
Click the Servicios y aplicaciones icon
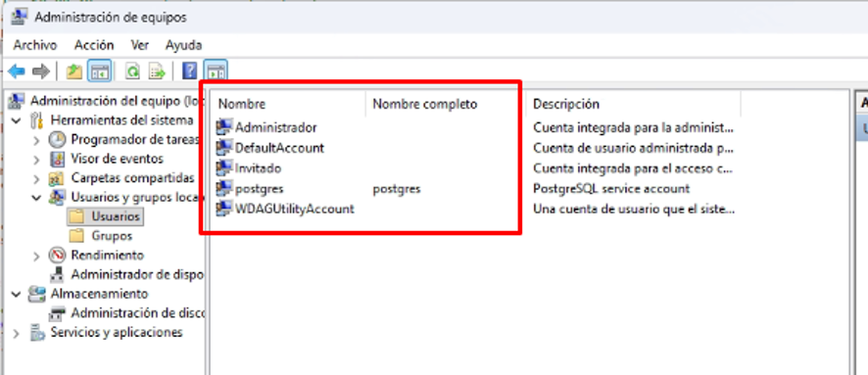click(x=37, y=333)
